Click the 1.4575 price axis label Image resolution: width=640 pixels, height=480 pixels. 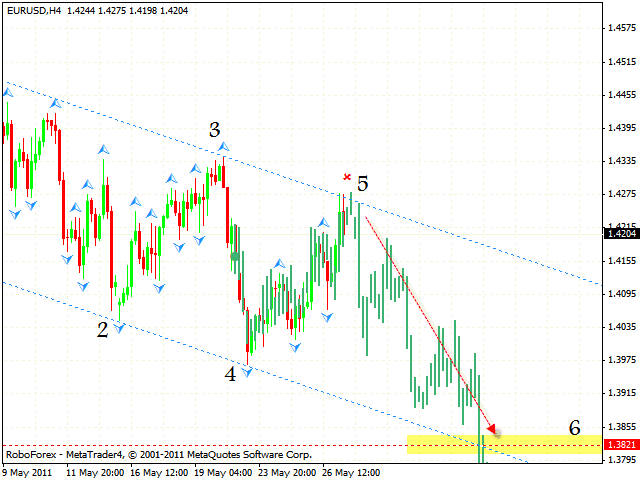[621, 29]
